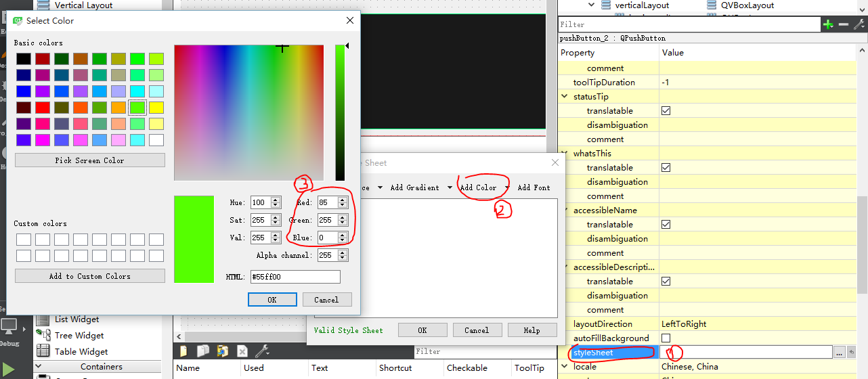Click the Table Widget icon in widget box
The image size is (868, 379).
(43, 351)
